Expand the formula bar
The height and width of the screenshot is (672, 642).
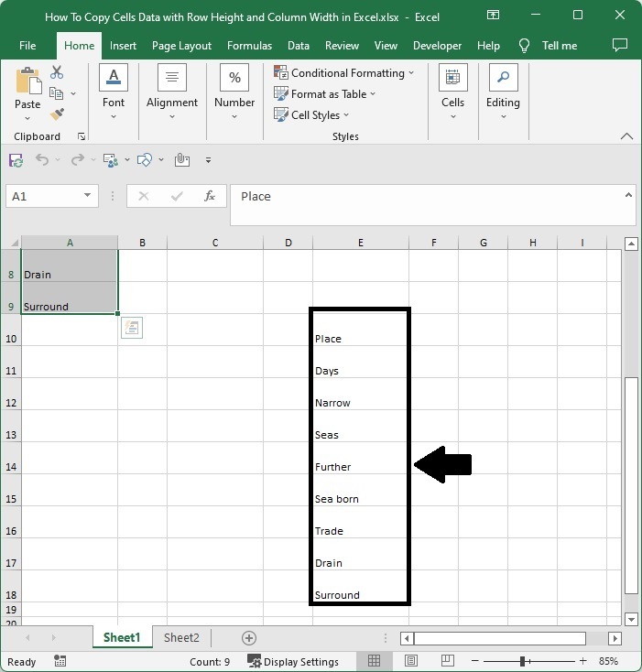click(628, 195)
